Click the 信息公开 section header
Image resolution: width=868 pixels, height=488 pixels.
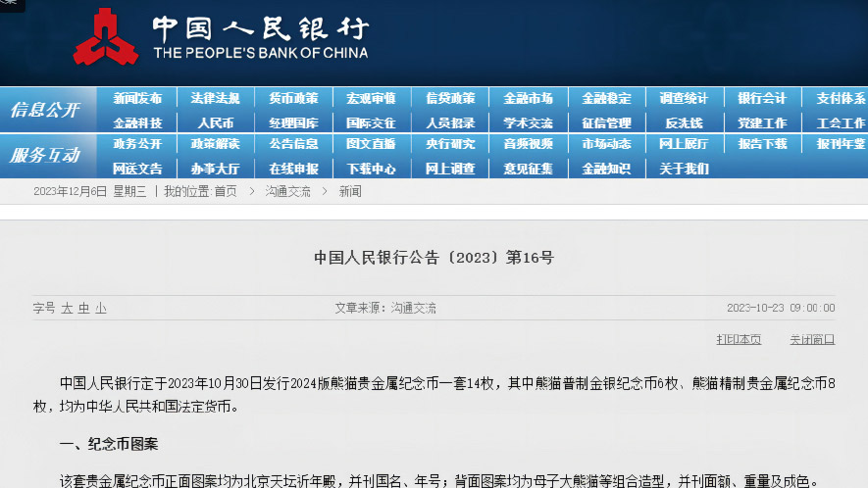[45, 110]
